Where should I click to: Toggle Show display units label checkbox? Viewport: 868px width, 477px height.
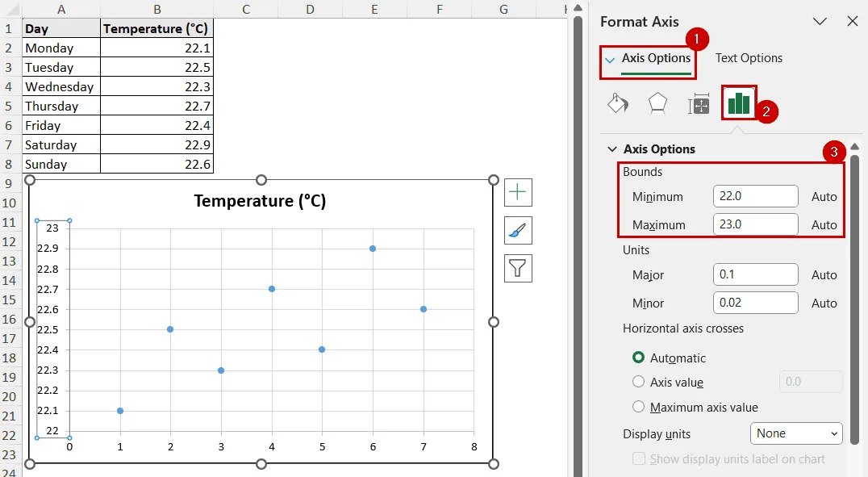(x=639, y=458)
